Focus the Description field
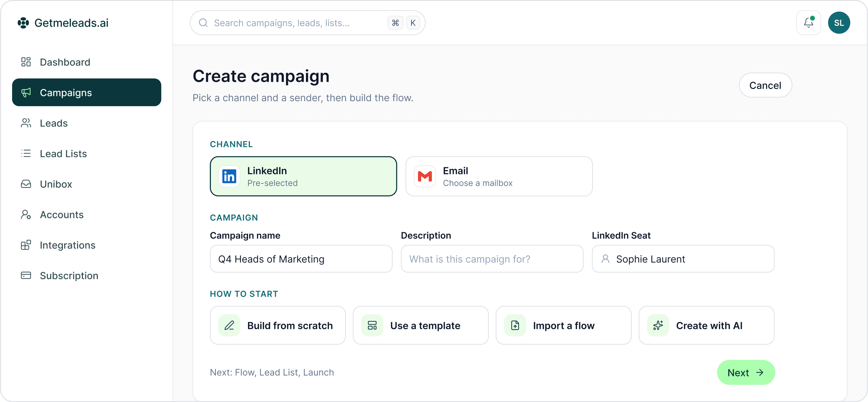Screen dimensions: 868x402 click(492, 259)
